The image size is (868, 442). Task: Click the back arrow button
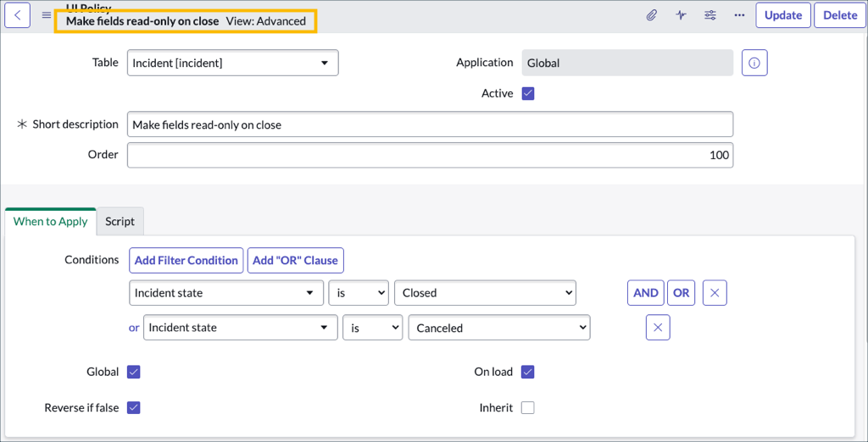[18, 15]
